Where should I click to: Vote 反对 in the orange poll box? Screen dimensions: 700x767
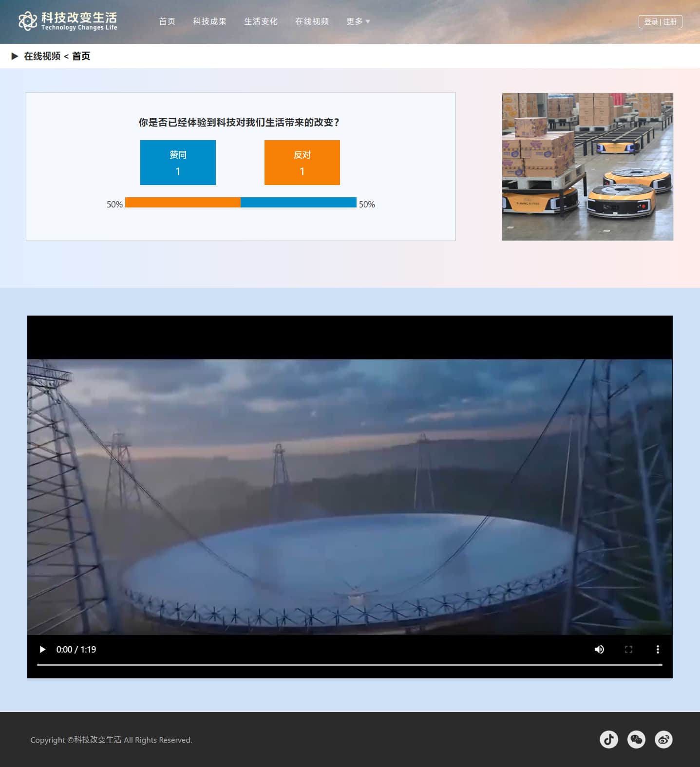[302, 163]
